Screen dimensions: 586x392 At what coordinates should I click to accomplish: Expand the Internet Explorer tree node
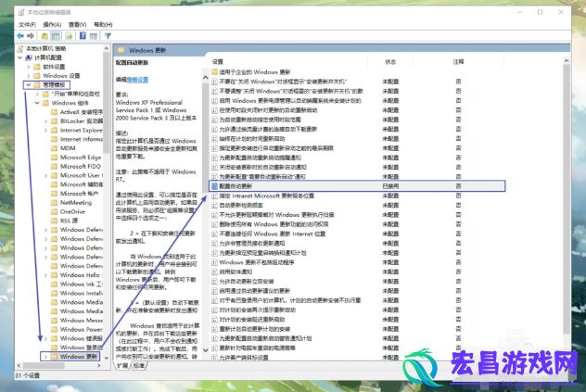(x=45, y=130)
